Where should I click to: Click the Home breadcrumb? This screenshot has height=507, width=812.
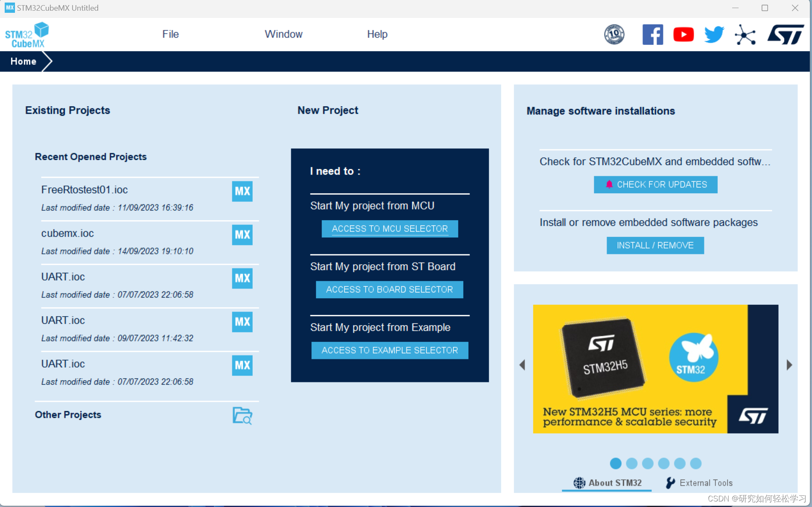tap(23, 61)
